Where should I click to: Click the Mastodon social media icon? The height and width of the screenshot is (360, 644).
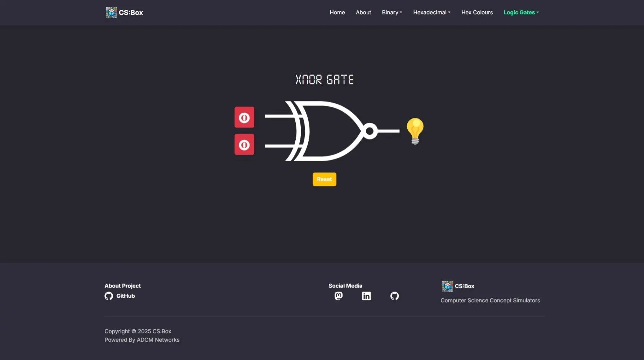pyautogui.click(x=339, y=296)
